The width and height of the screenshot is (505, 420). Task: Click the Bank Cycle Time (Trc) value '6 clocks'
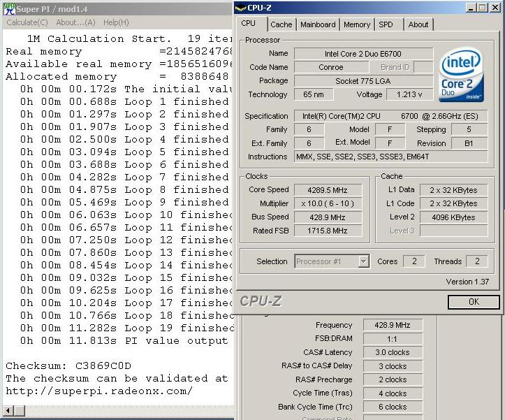click(393, 407)
